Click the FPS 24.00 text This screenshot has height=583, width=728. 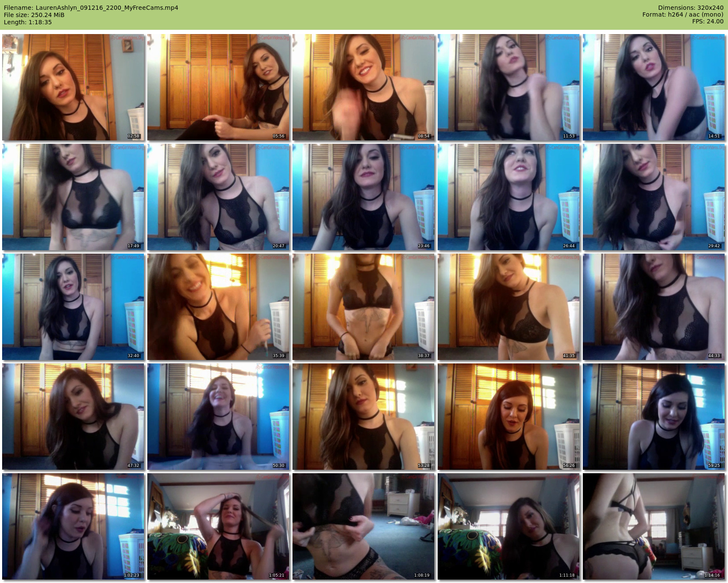click(x=708, y=21)
